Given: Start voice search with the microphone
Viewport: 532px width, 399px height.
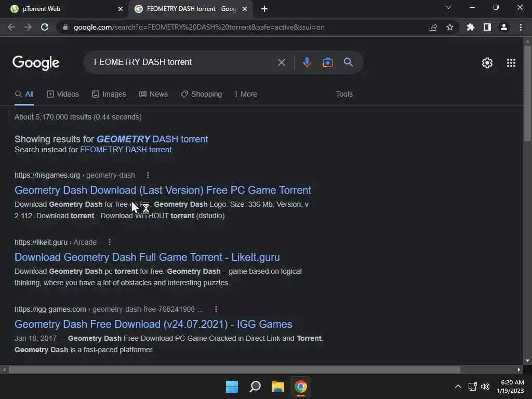Looking at the screenshot, I should tap(307, 62).
